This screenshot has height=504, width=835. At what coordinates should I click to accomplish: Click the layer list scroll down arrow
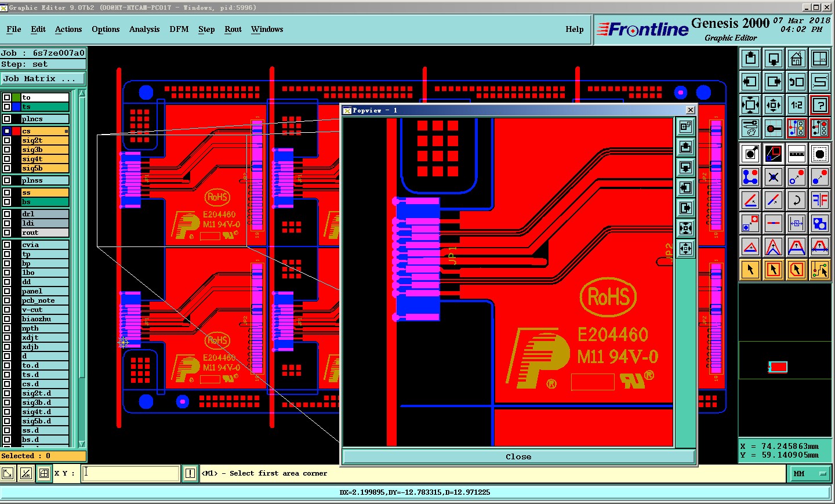coord(82,444)
